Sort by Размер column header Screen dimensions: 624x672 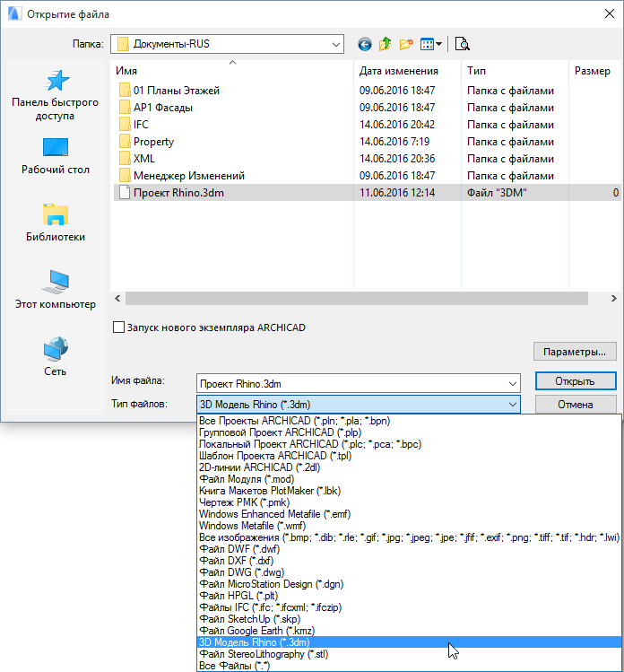[x=595, y=71]
